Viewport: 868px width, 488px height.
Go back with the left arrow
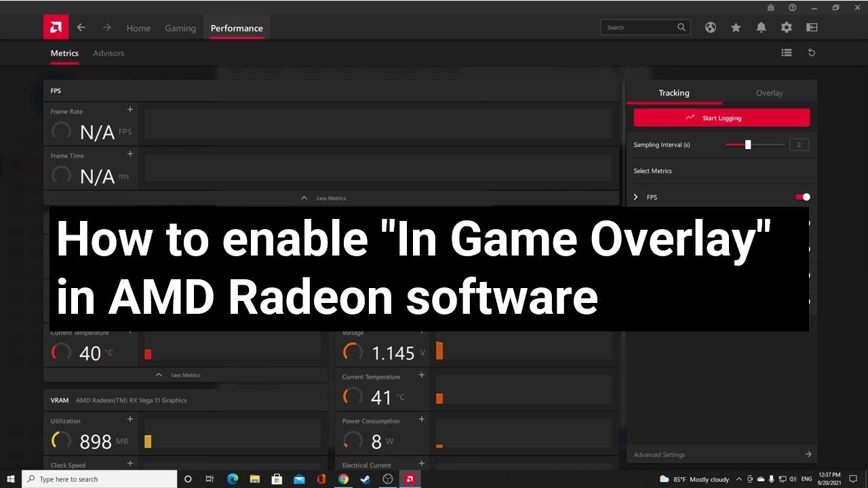[x=81, y=28]
